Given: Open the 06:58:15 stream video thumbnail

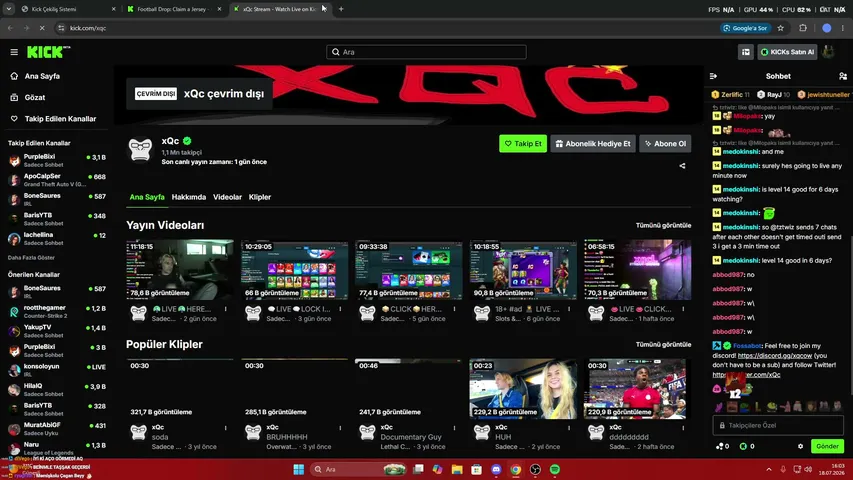Looking at the screenshot, I should [x=637, y=270].
